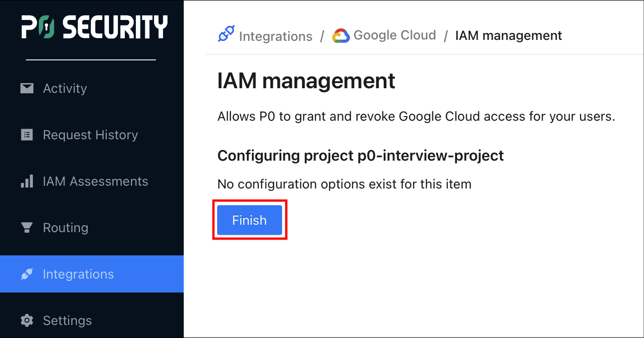Click the IAM Assessments bar chart icon
The height and width of the screenshot is (338, 644).
[x=27, y=181]
